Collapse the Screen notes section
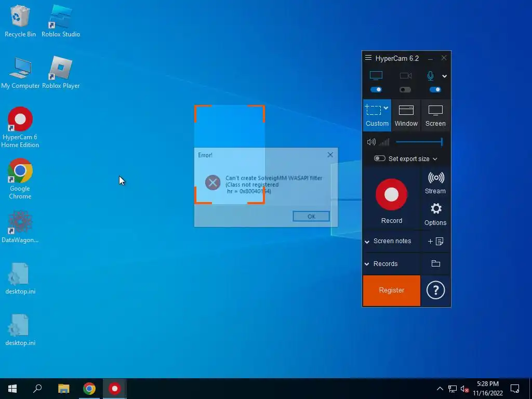This screenshot has width=532, height=399. [x=367, y=242]
